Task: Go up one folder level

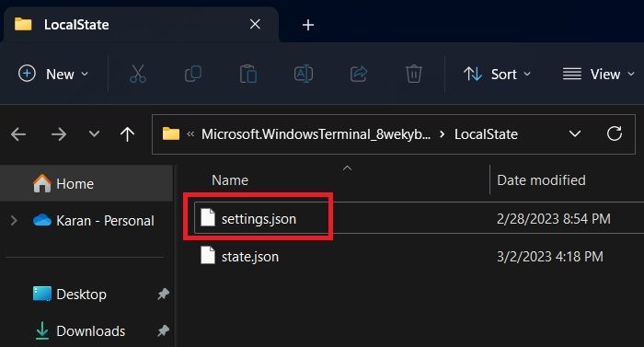Action: tap(127, 134)
